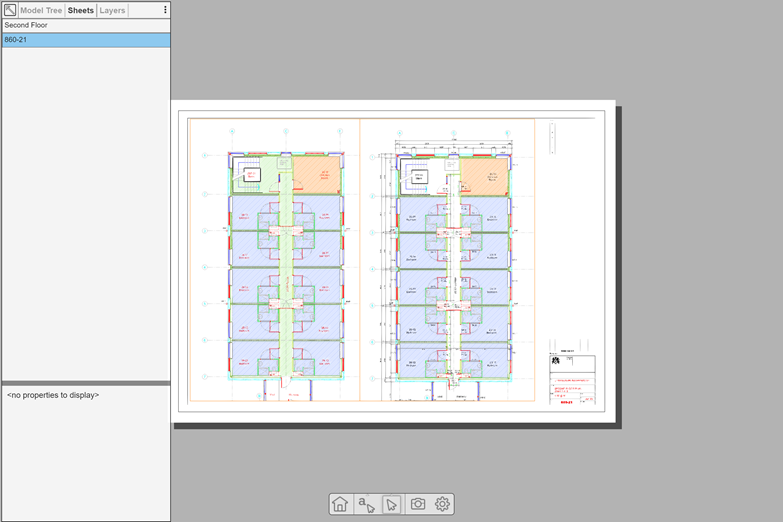
Task: Click the properties panel empty message area
Action: coord(53,395)
